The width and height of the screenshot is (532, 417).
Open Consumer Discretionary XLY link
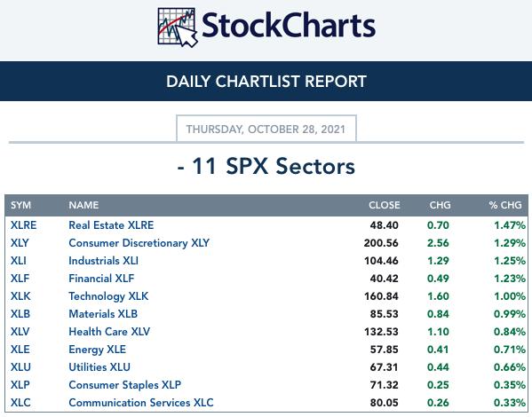coord(139,243)
